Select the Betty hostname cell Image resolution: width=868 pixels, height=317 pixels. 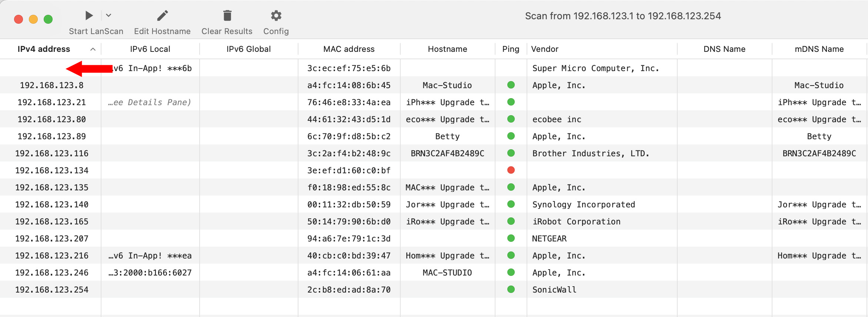click(447, 136)
